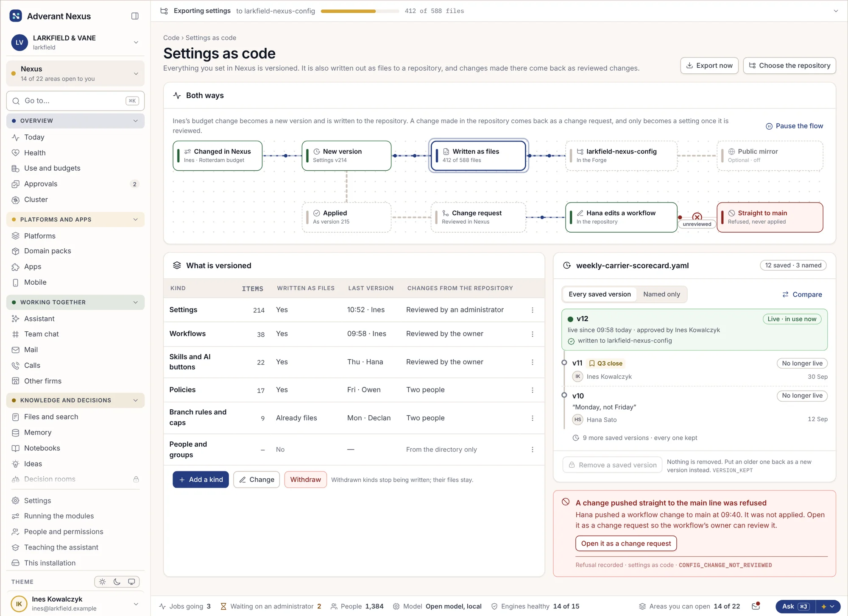Image resolution: width=848 pixels, height=616 pixels.
Task: Expand the export progress bar chevron
Action: tap(836, 11)
